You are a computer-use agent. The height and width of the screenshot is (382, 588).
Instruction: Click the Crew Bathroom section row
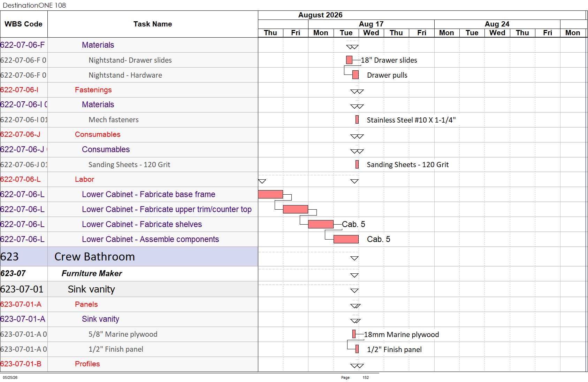(129, 257)
